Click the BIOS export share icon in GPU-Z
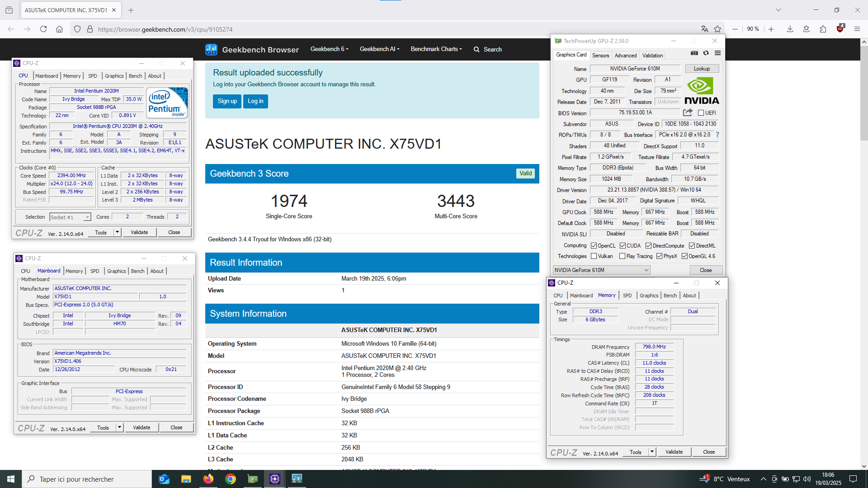This screenshot has height=488, width=868. pyautogui.click(x=688, y=113)
